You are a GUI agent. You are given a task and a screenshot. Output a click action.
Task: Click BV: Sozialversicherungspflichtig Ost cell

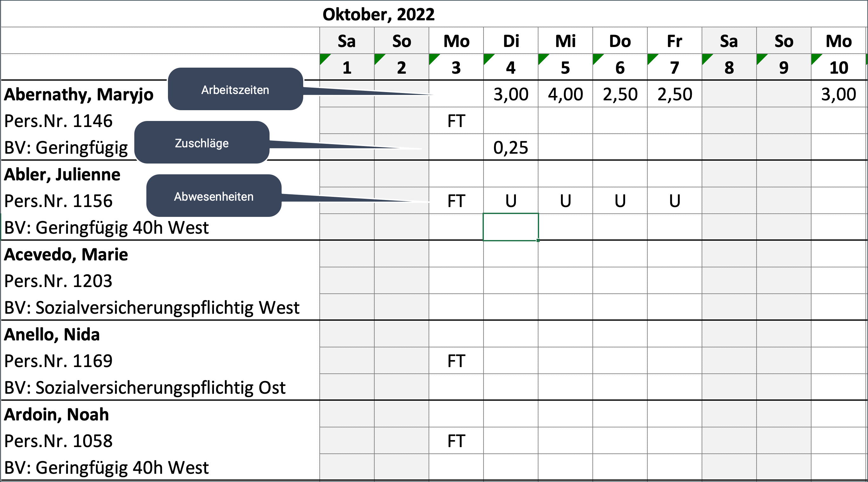click(x=145, y=387)
